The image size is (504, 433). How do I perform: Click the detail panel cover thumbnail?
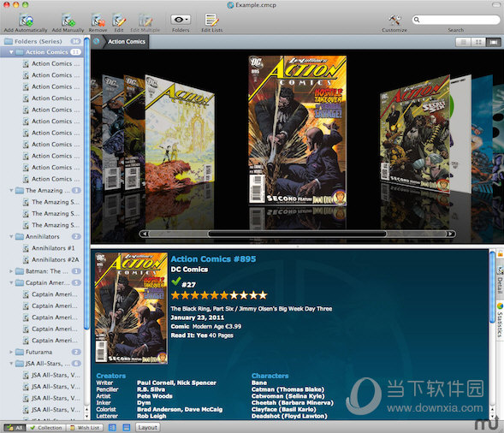point(131,308)
